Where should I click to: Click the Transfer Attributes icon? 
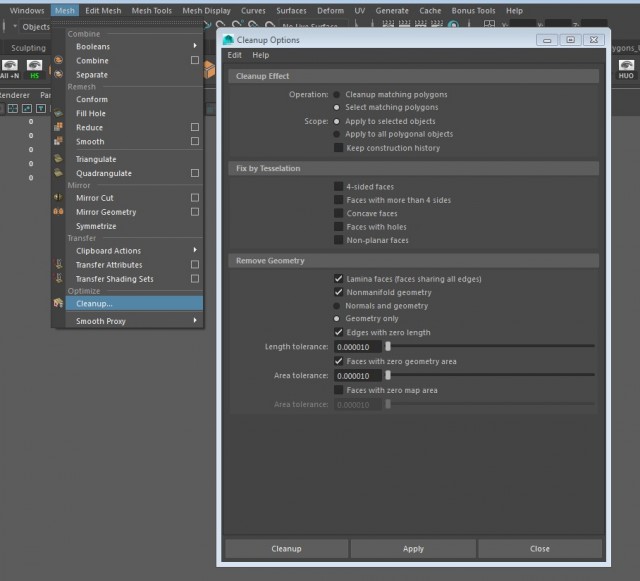point(58,265)
